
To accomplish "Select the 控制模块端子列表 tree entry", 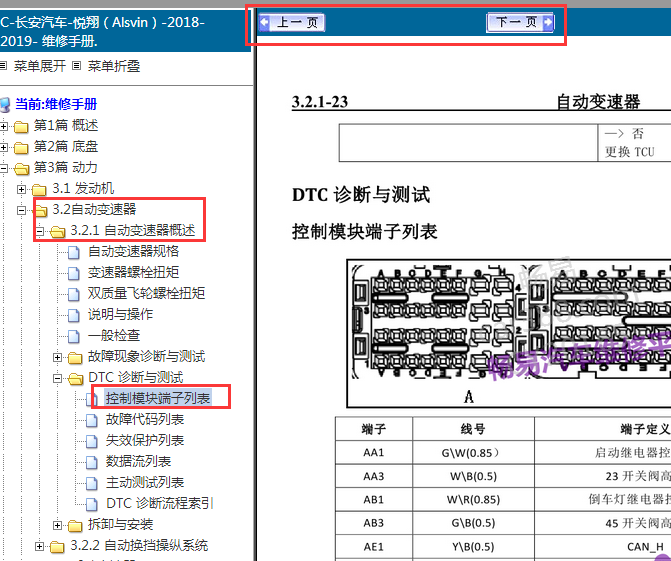I will [158, 398].
